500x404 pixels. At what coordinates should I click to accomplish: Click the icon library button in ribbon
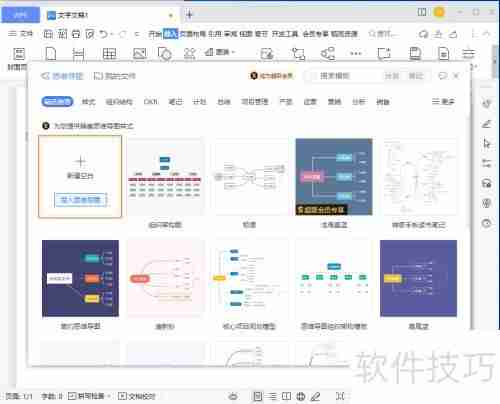[x=190, y=54]
